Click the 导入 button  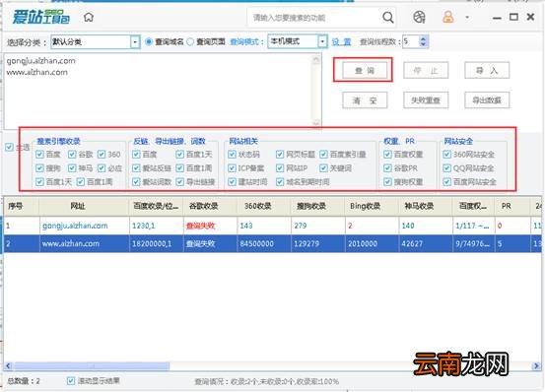[x=487, y=71]
